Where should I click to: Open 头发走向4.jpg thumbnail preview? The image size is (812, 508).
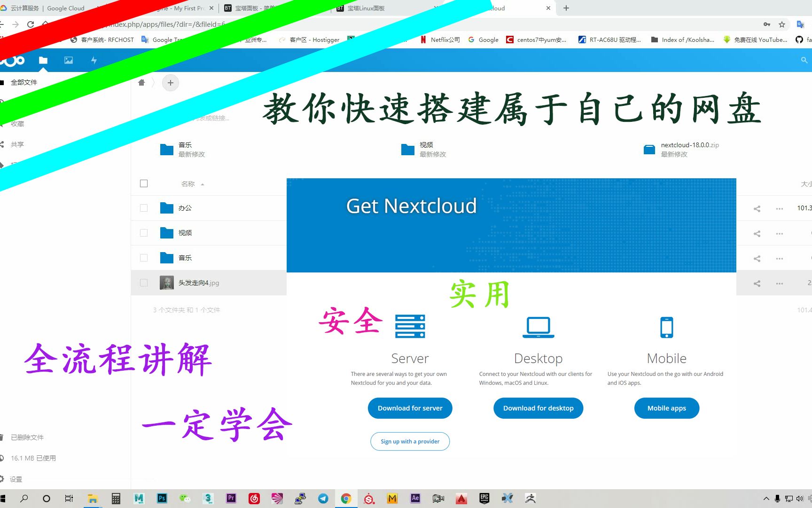(167, 283)
